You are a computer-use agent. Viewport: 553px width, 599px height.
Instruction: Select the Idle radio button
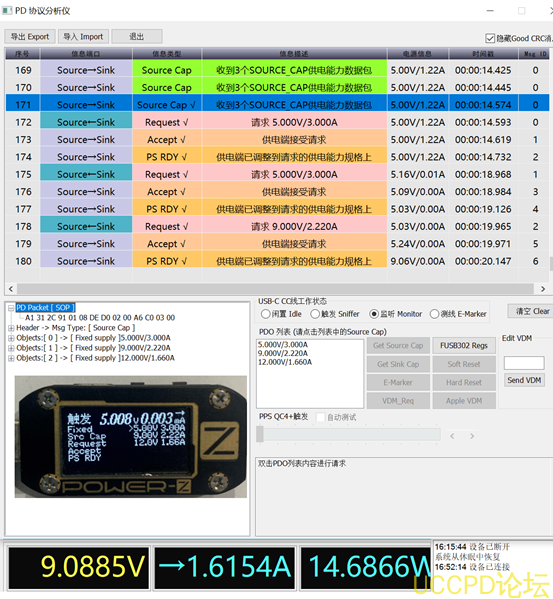pyautogui.click(x=265, y=314)
